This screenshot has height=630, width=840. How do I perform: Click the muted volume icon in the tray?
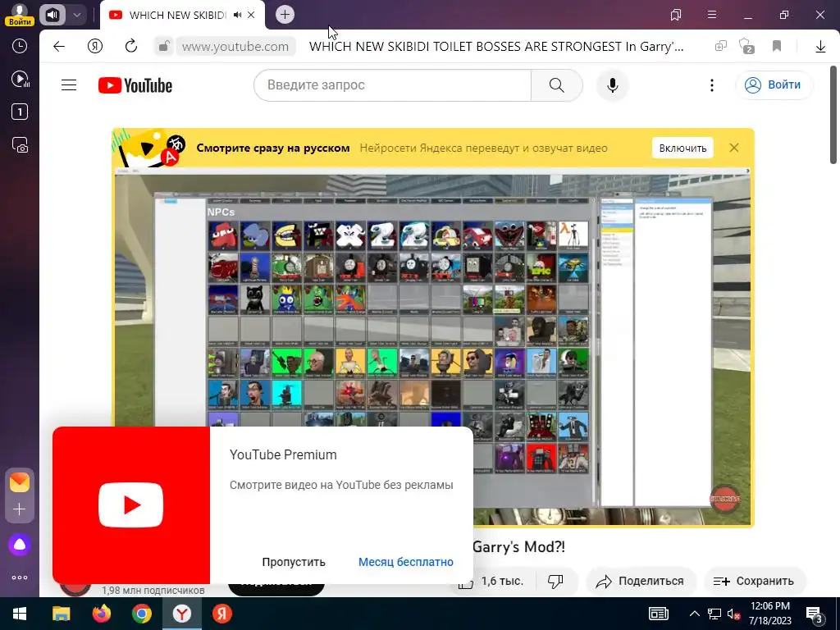click(x=734, y=614)
